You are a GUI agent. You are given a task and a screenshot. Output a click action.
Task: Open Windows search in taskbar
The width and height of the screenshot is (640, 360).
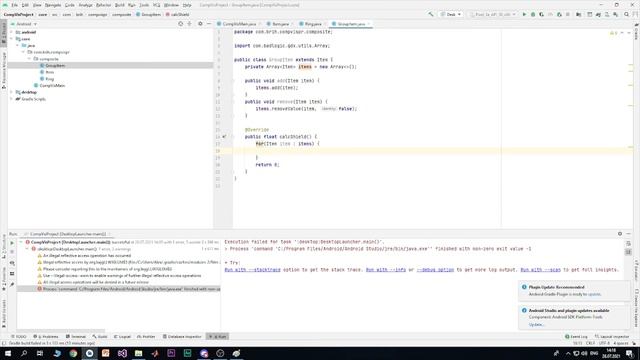[24, 353]
